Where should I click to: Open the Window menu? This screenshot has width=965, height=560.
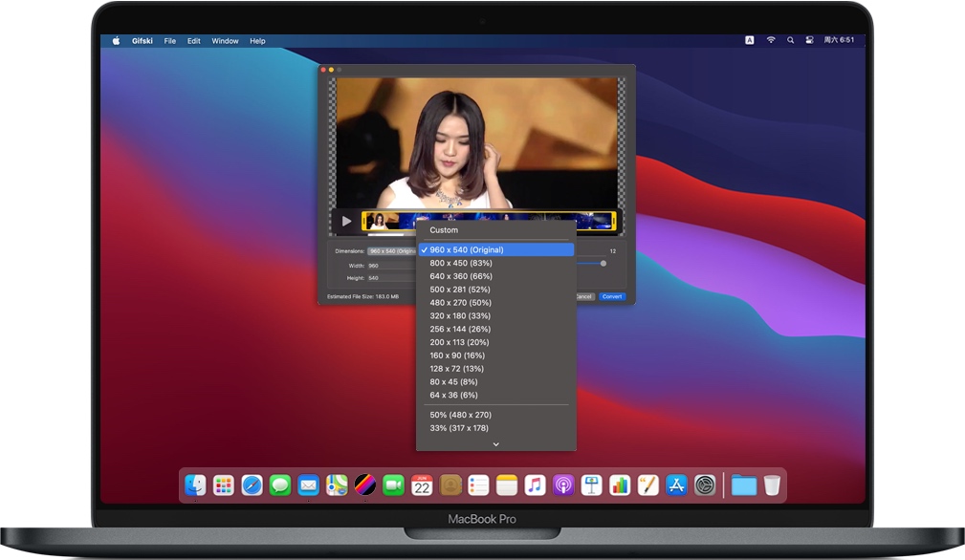point(225,41)
